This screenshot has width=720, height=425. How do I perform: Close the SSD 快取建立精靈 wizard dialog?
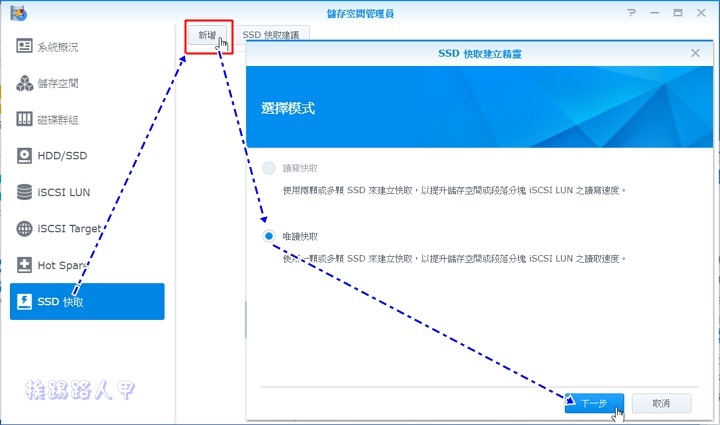[x=695, y=53]
